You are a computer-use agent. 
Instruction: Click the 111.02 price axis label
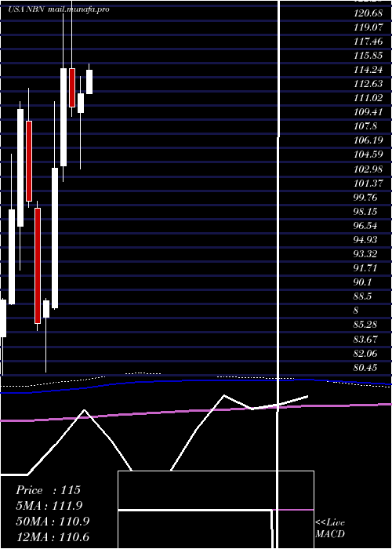pyautogui.click(x=368, y=98)
